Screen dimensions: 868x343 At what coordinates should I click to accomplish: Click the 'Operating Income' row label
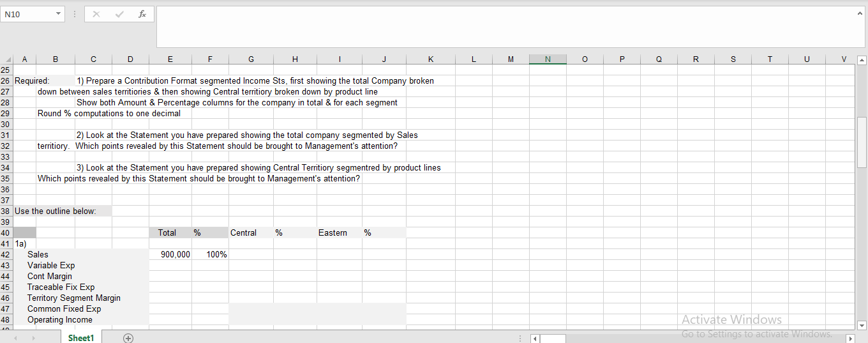pos(60,320)
